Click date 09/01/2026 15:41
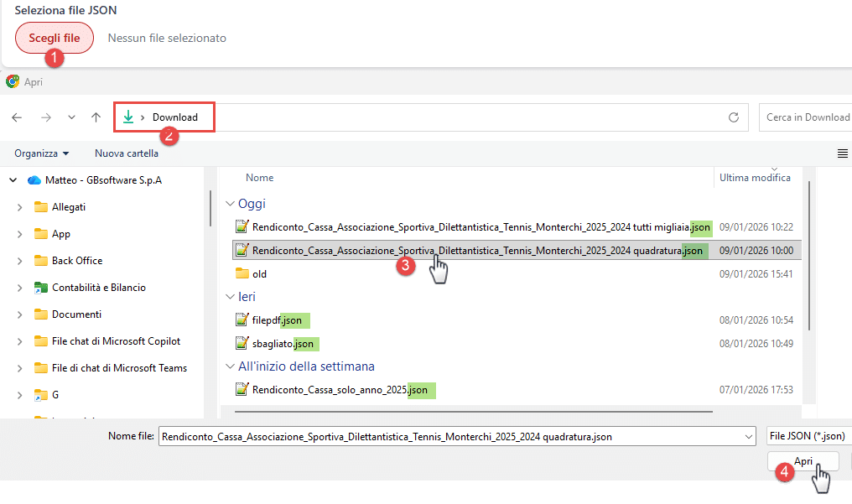Viewport: 852px width, 504px height. 756,273
